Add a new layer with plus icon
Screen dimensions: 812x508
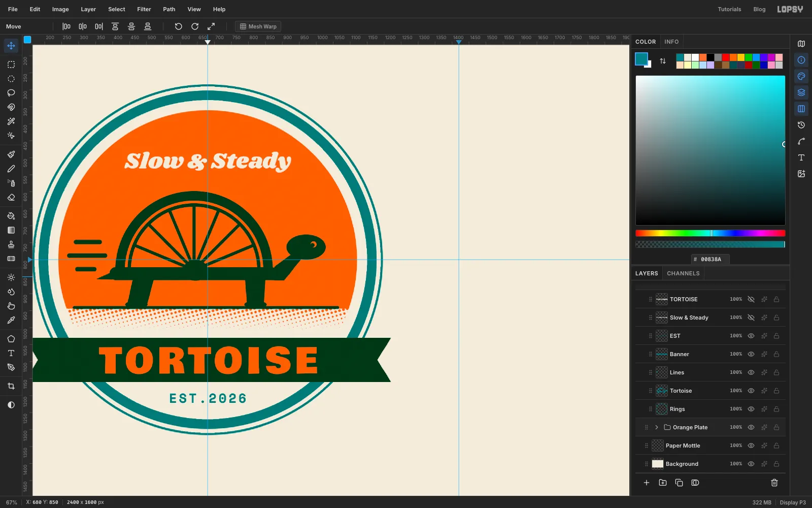pyautogui.click(x=647, y=483)
